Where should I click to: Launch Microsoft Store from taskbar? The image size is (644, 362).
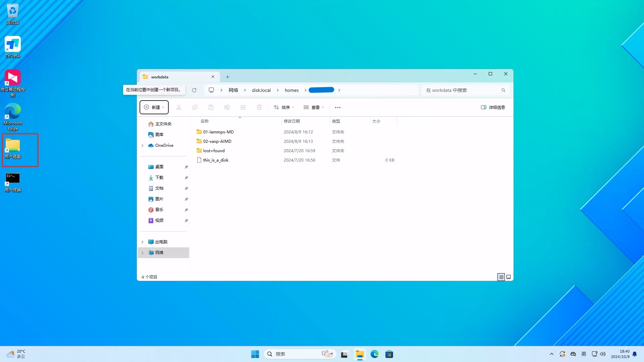pos(389,354)
